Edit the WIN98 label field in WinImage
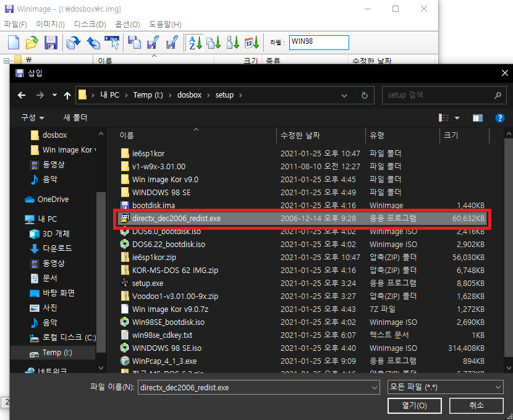513x420 pixels. click(x=319, y=43)
